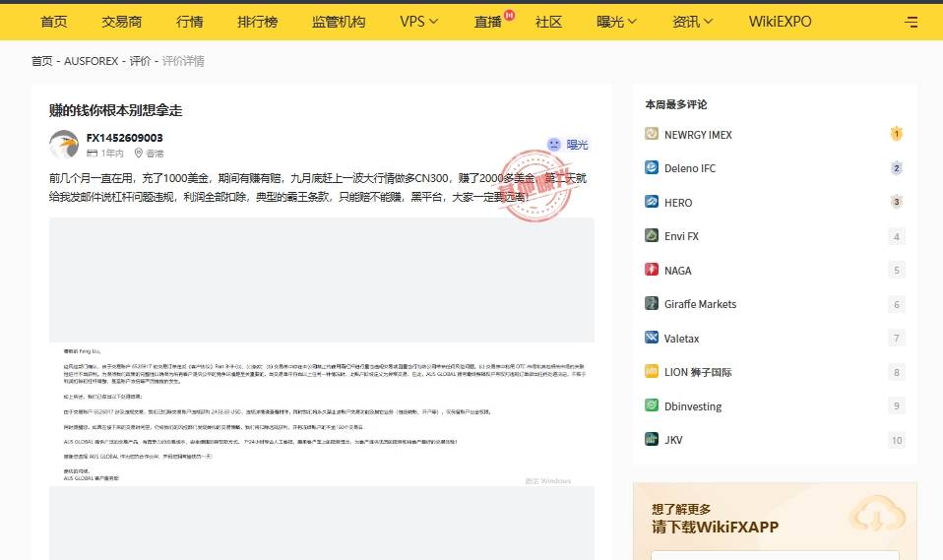Click the LION 狮子国际 logo icon
This screenshot has width=943, height=560.
coord(652,371)
